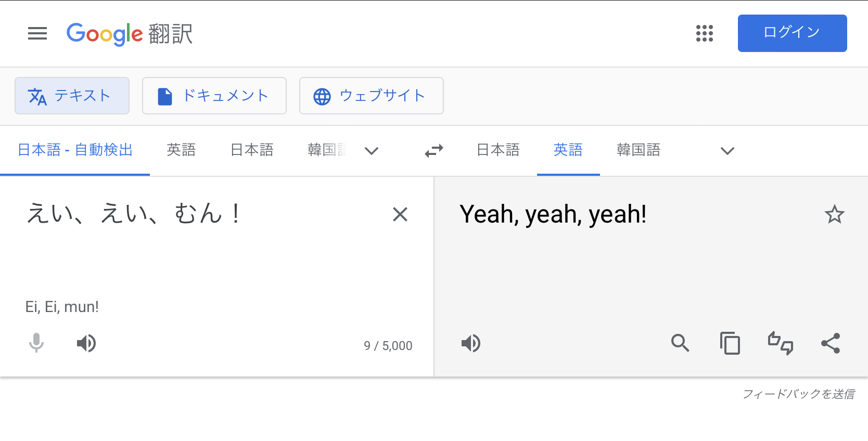Screen dimensions: 868x441
Task: Rate this translation with thumbs icon
Action: pos(781,343)
